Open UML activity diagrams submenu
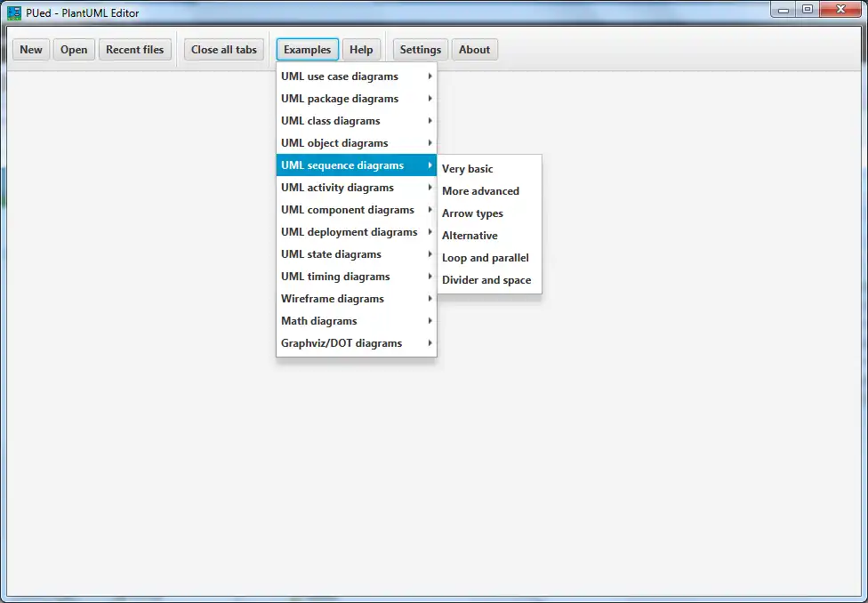Viewport: 868px width, 603px height. point(357,188)
